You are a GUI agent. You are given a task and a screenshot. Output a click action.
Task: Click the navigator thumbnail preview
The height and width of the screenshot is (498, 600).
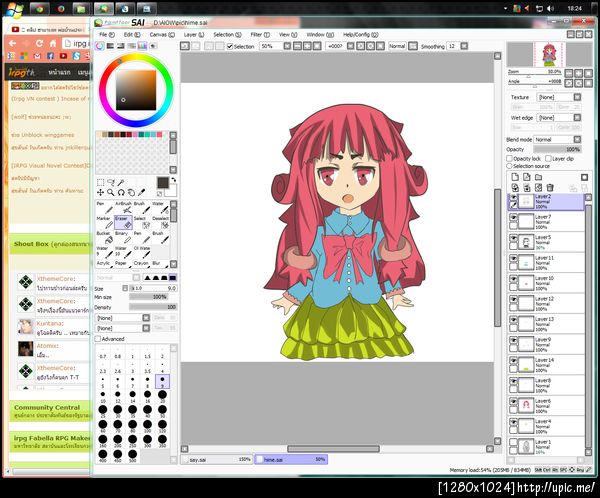point(549,54)
